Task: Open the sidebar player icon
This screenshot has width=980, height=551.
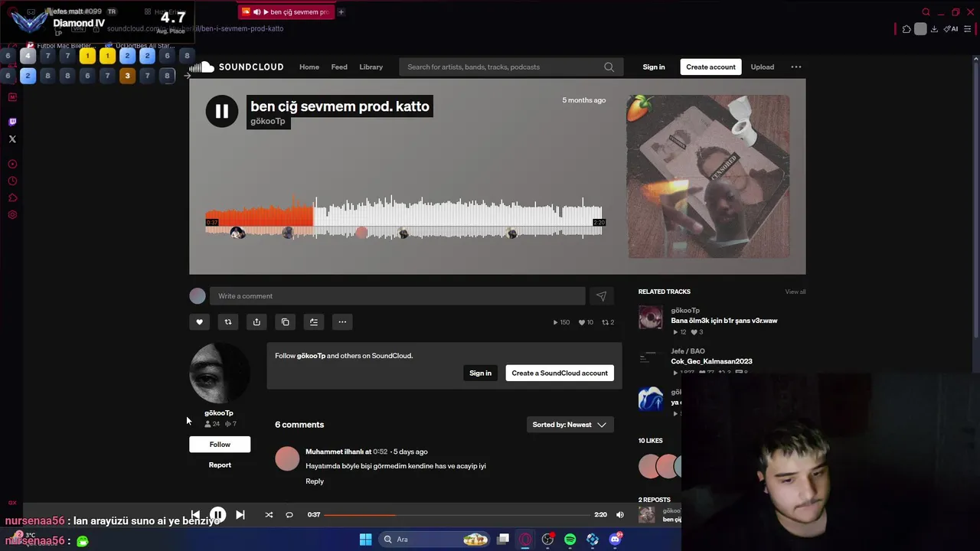Action: [12, 165]
